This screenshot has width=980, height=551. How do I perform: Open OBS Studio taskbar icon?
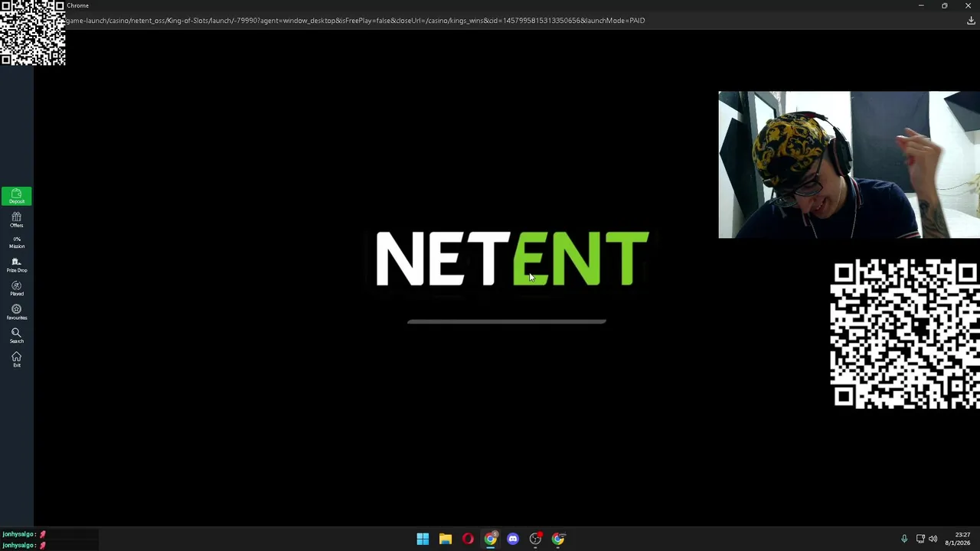tap(536, 539)
